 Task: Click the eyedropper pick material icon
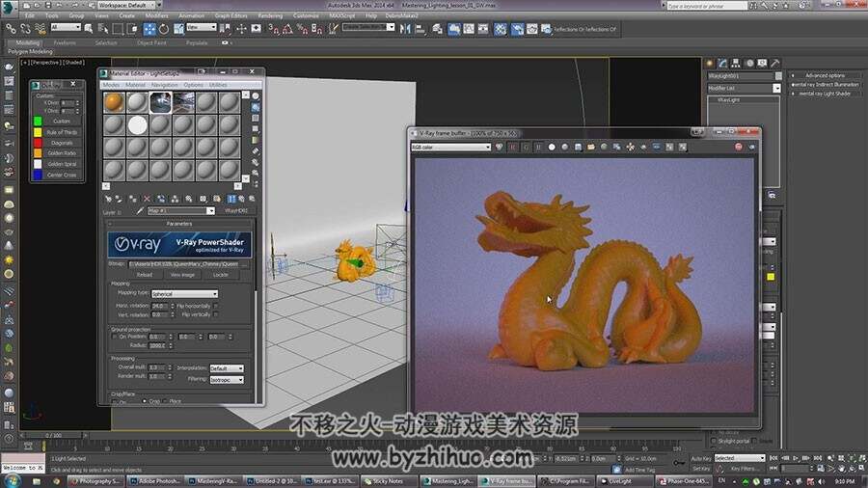[x=140, y=211]
